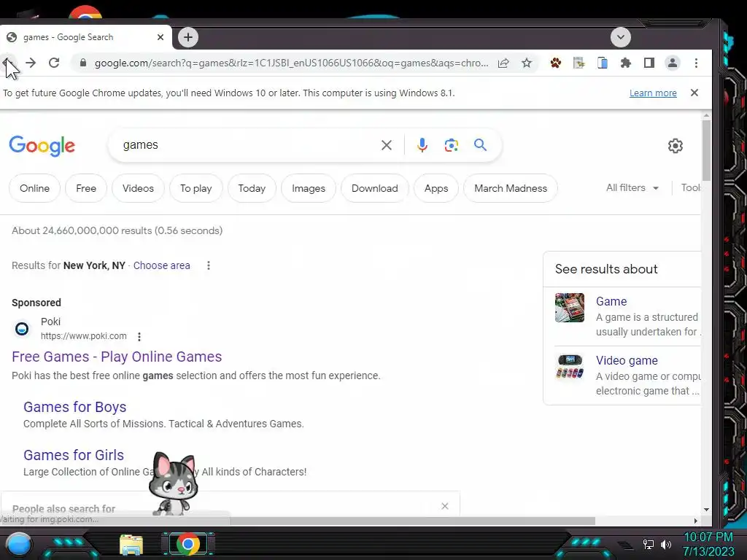Close the games - Google Search tab
The width and height of the screenshot is (747, 560).
(x=160, y=37)
